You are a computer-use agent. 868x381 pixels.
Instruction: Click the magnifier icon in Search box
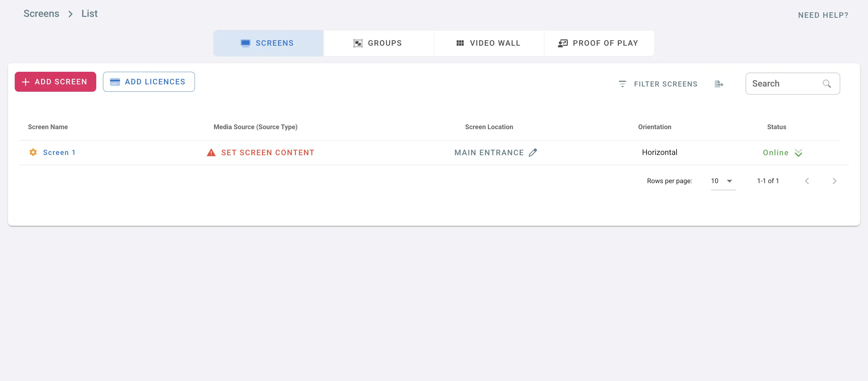point(827,84)
